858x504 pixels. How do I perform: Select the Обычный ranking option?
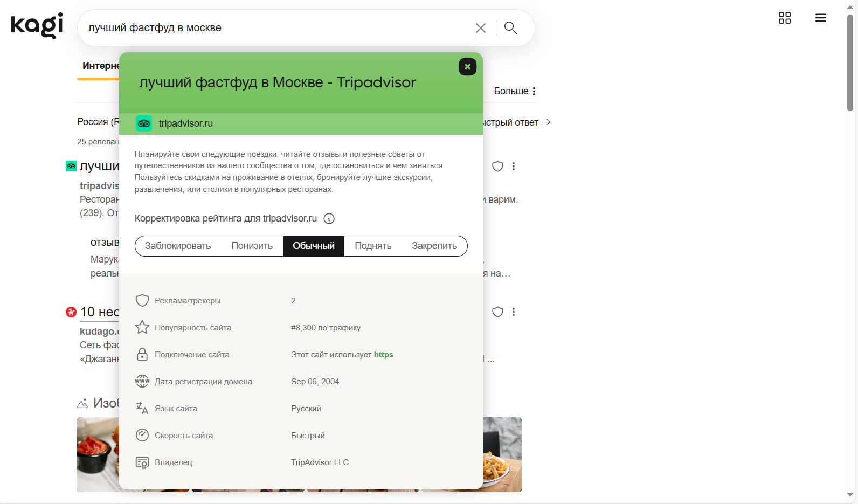point(314,246)
